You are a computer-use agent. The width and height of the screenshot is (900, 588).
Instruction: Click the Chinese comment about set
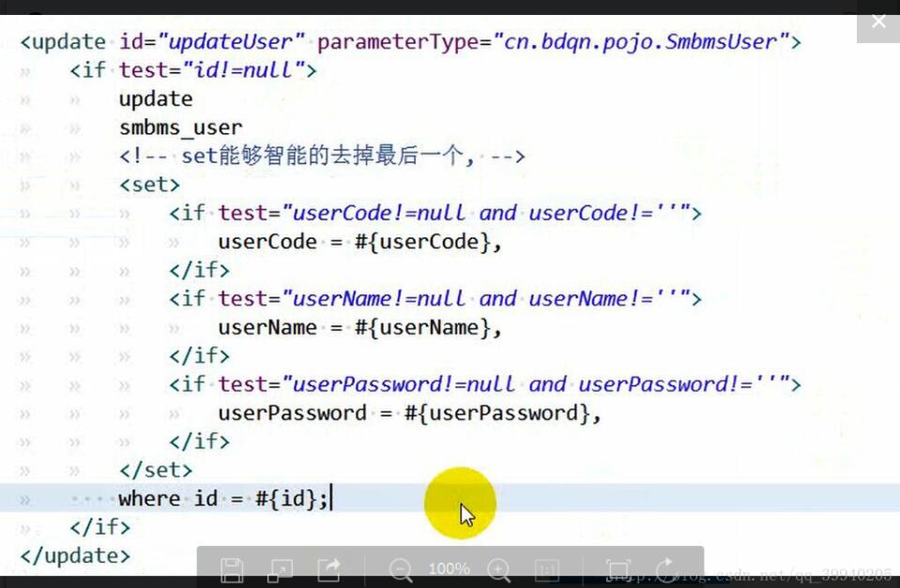point(321,156)
